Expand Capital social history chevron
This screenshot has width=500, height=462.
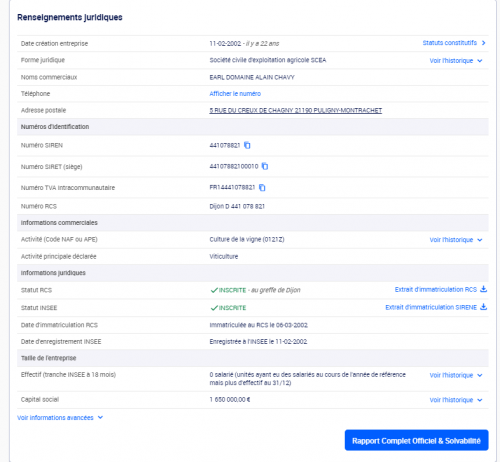pos(480,400)
